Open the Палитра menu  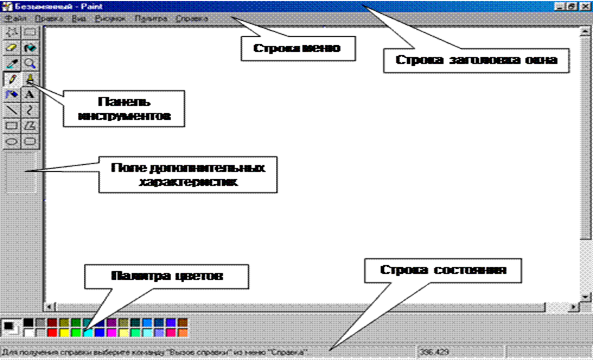(x=151, y=18)
